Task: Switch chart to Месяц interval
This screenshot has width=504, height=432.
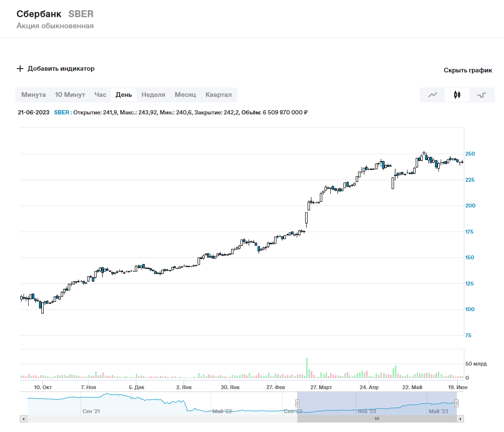Action: [x=185, y=95]
